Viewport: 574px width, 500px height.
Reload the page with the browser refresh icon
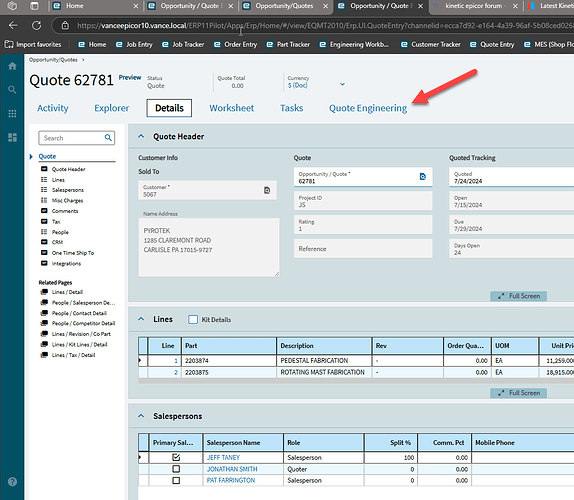coord(37,25)
